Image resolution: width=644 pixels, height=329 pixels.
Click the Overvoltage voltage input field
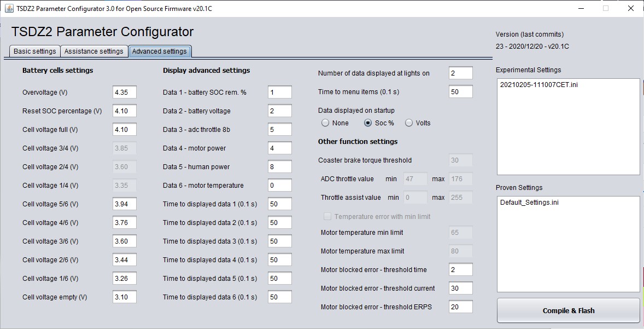coord(124,92)
